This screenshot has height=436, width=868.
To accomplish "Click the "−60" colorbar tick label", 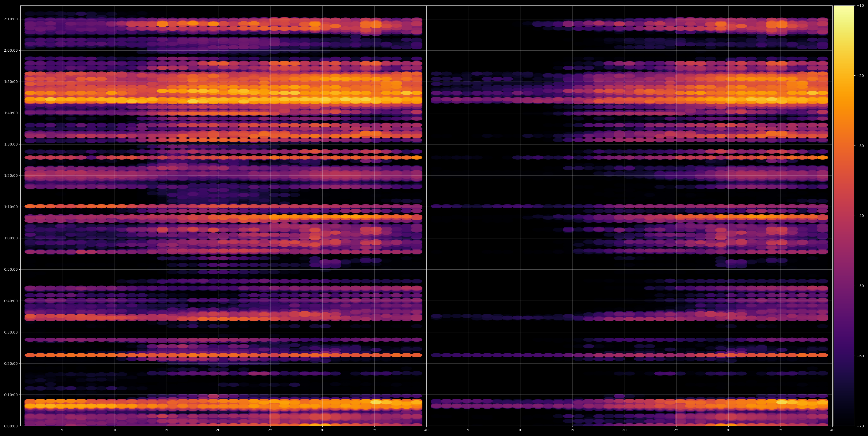I will [x=860, y=356].
